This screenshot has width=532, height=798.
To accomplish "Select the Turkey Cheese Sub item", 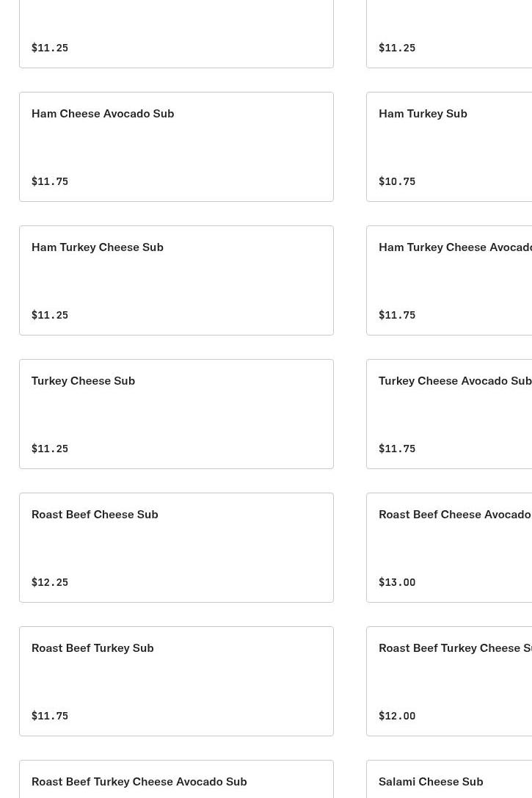I will [x=176, y=414].
